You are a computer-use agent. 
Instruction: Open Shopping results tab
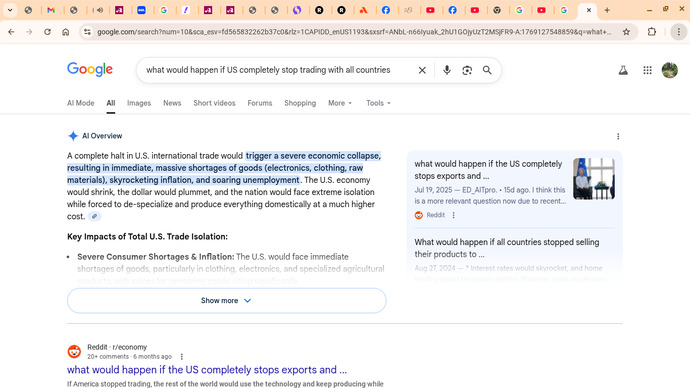pos(300,103)
